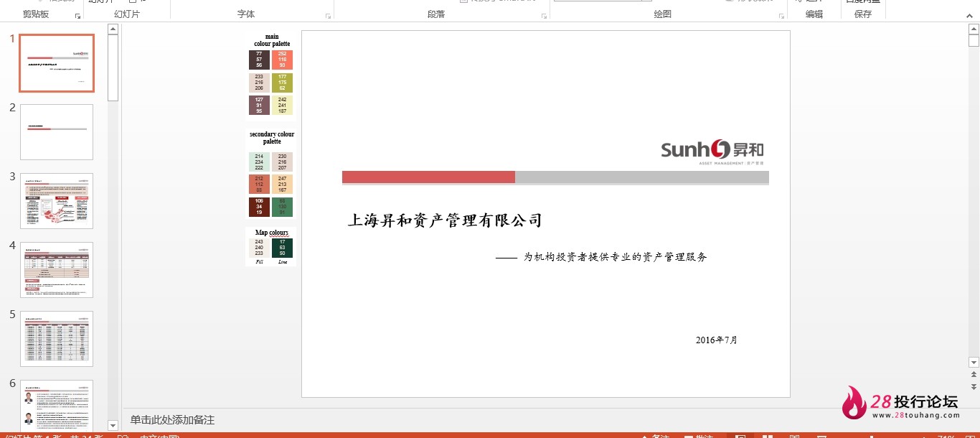Select the 212 112 88 terracotta swatch
Screen dimensions: 980x438
259,185
